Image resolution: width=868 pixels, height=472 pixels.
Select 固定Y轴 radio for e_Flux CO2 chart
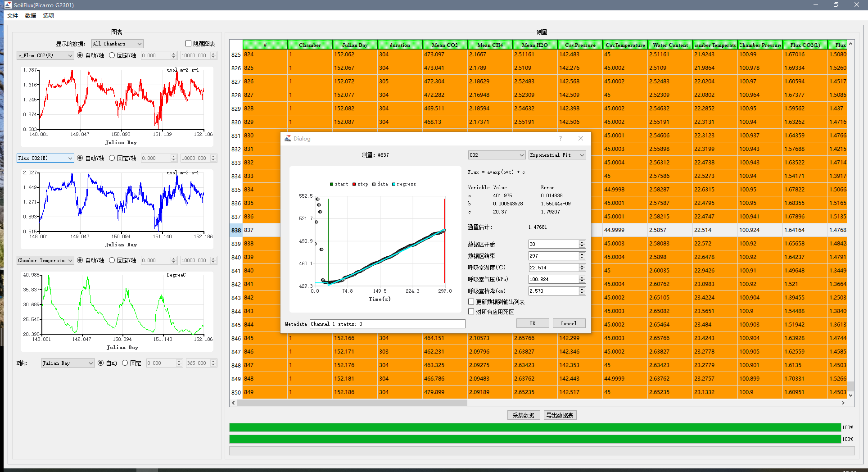112,55
